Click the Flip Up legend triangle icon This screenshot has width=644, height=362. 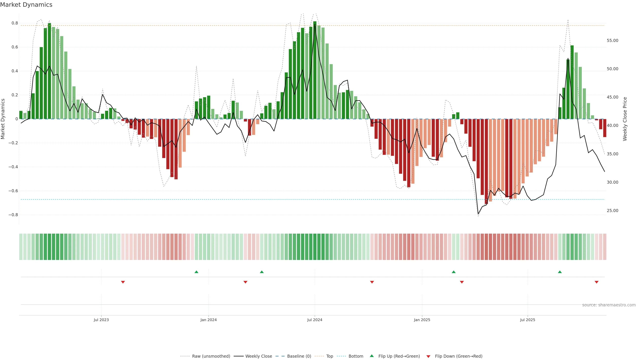tap(372, 356)
